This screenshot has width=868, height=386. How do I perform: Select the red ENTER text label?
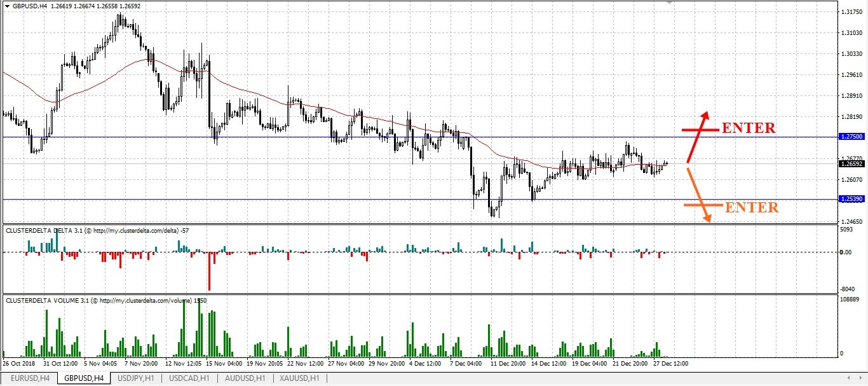tap(749, 128)
